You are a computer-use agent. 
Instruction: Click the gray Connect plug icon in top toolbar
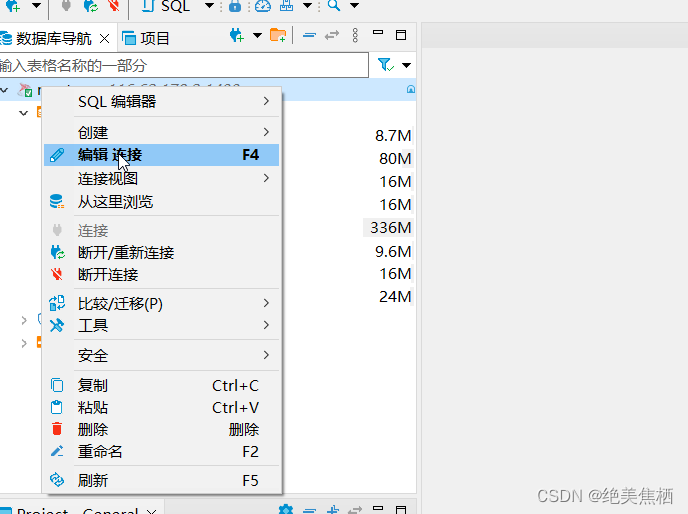66,5
